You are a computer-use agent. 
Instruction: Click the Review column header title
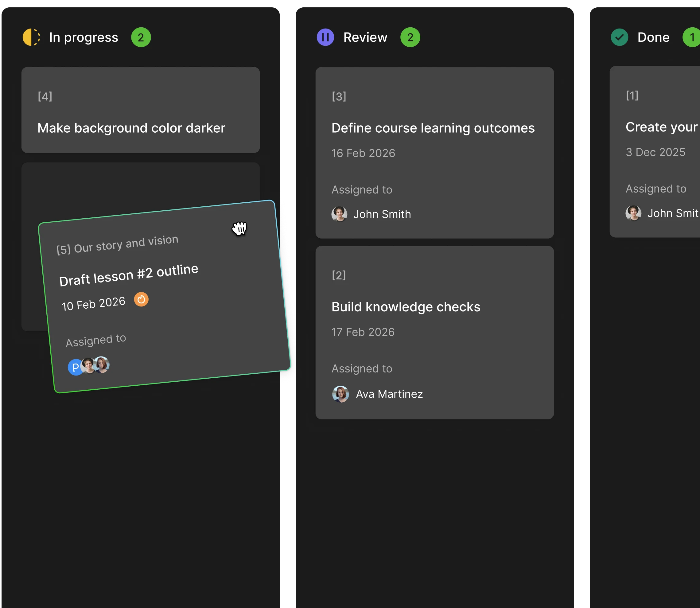pyautogui.click(x=365, y=37)
